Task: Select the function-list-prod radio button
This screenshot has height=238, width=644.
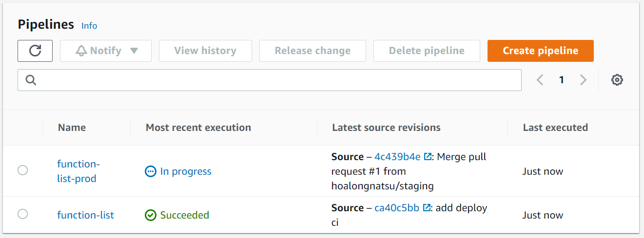Action: coord(22,170)
